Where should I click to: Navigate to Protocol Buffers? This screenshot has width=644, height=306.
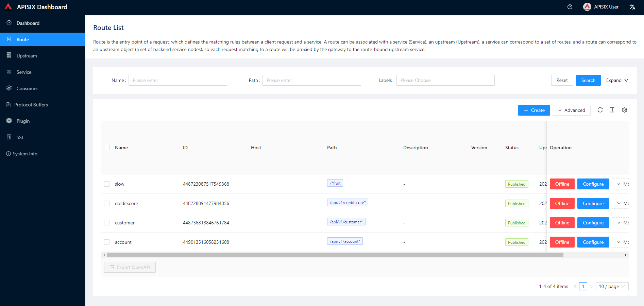pos(31,104)
